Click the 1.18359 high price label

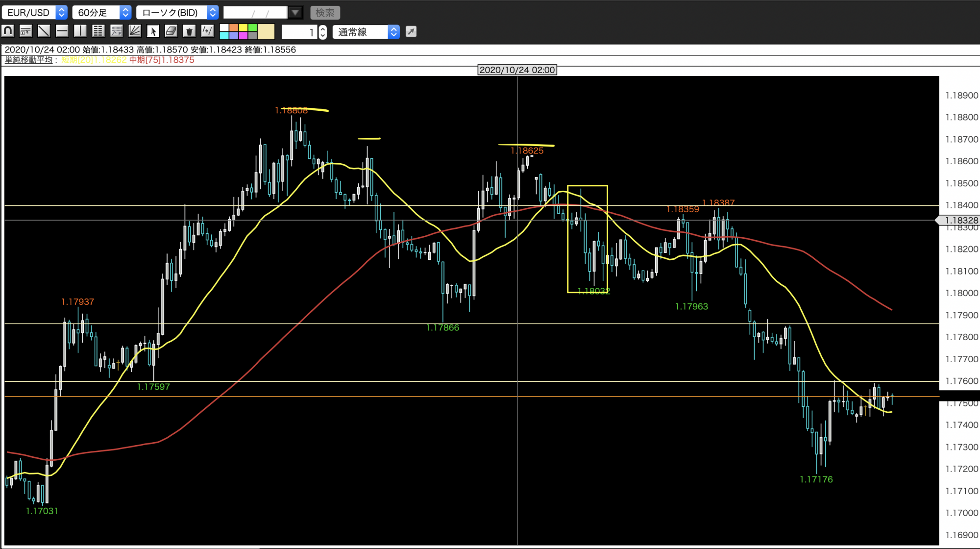[683, 209]
